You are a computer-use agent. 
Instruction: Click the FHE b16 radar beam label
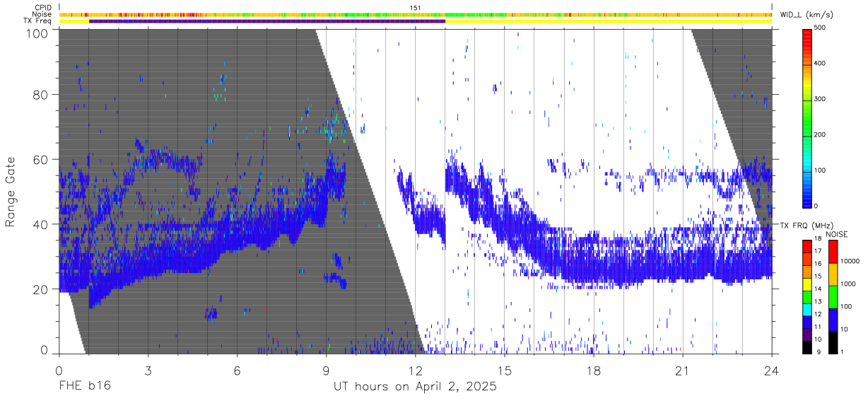point(83,387)
